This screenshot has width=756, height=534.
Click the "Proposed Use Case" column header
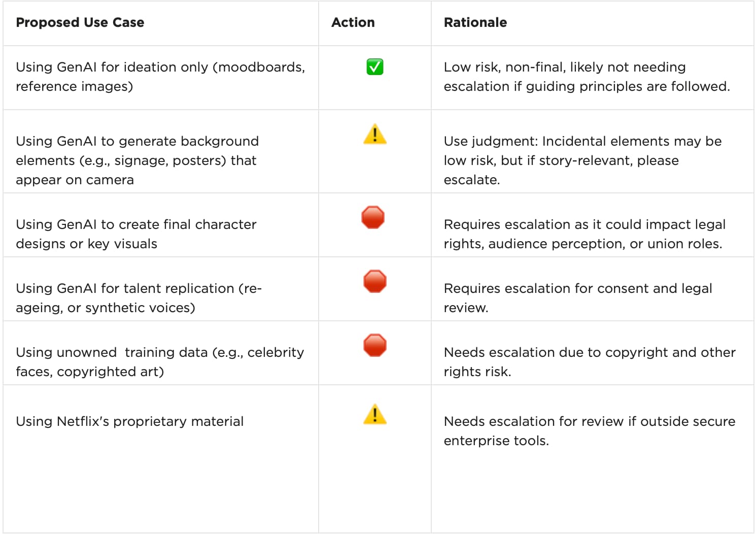[x=80, y=22]
